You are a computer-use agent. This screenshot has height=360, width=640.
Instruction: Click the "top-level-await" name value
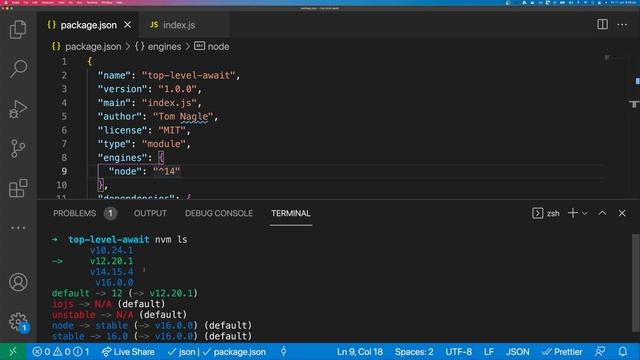click(x=189, y=76)
